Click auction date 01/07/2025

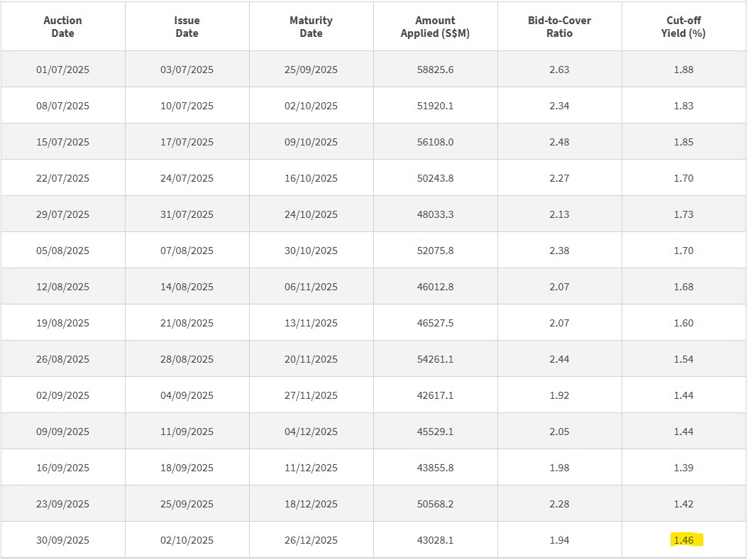click(62, 70)
